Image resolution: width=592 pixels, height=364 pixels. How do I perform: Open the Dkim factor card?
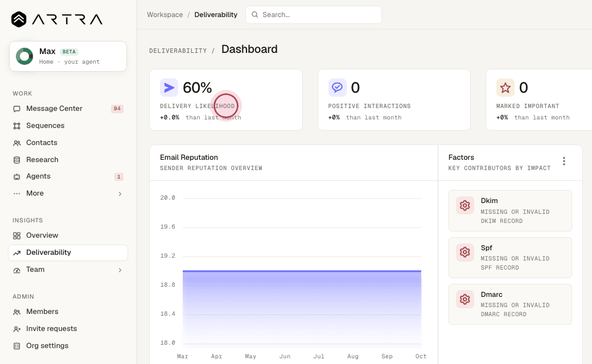tap(510, 210)
